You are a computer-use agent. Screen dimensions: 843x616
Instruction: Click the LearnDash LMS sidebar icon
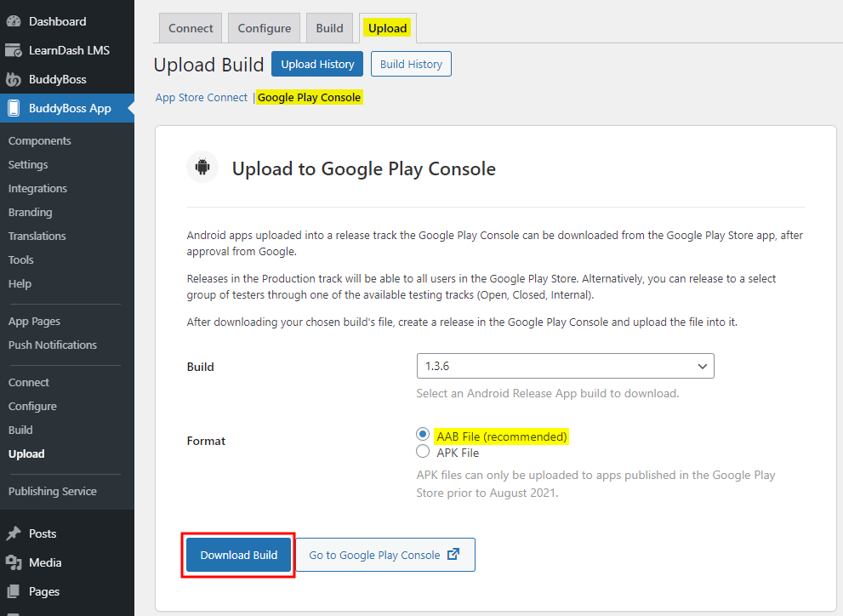pos(14,50)
